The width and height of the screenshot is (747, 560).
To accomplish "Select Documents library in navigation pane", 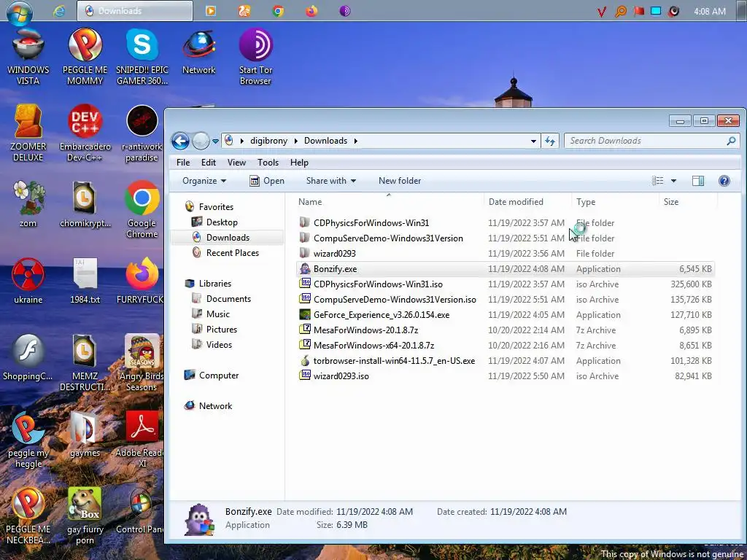I will [x=228, y=299].
